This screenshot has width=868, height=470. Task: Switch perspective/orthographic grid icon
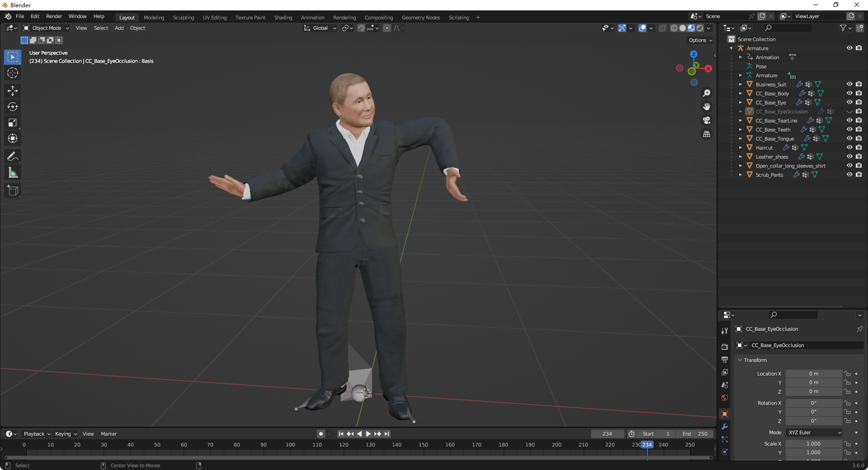(x=707, y=134)
